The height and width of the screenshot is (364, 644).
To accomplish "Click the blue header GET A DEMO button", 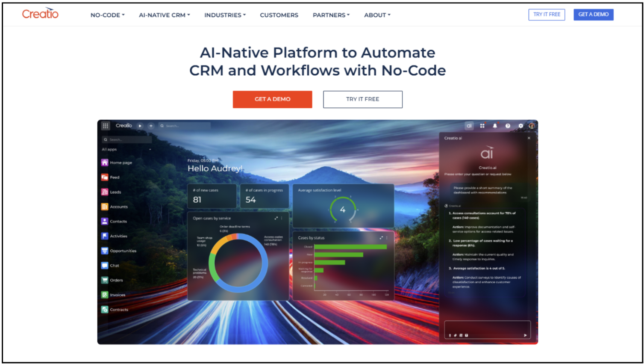I will (594, 15).
